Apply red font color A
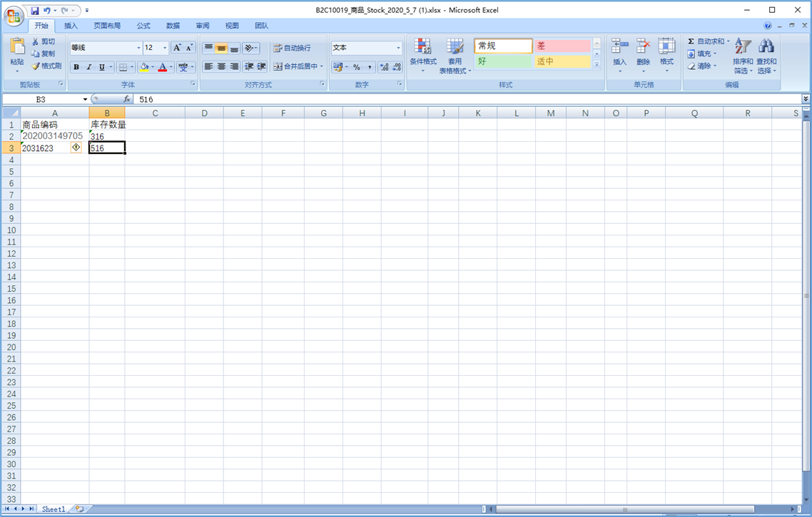This screenshot has width=812, height=517. click(x=163, y=67)
